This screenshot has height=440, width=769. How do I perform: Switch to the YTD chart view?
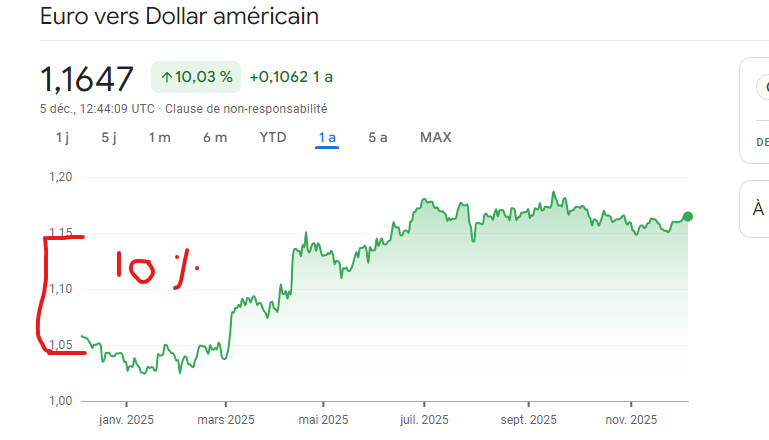coord(273,137)
